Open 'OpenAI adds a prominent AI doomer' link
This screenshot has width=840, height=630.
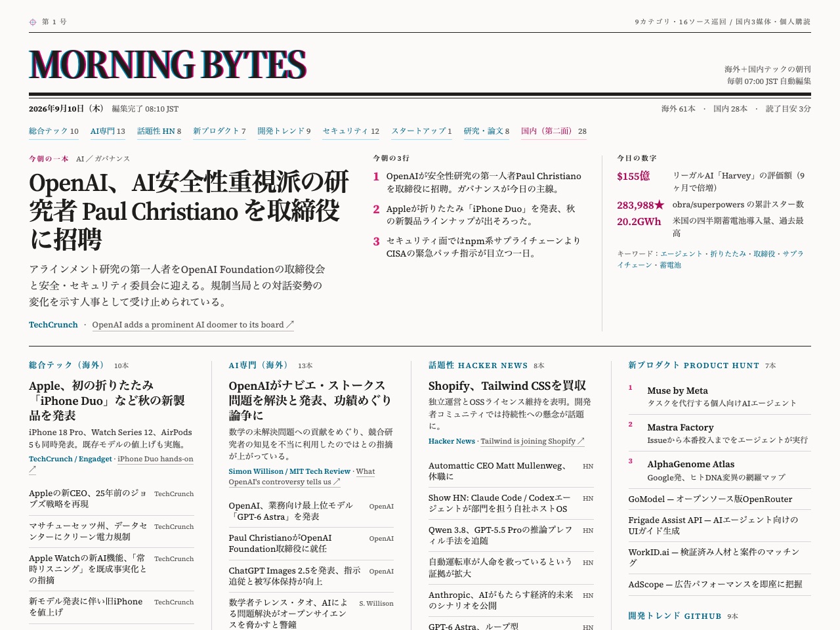tap(193, 325)
